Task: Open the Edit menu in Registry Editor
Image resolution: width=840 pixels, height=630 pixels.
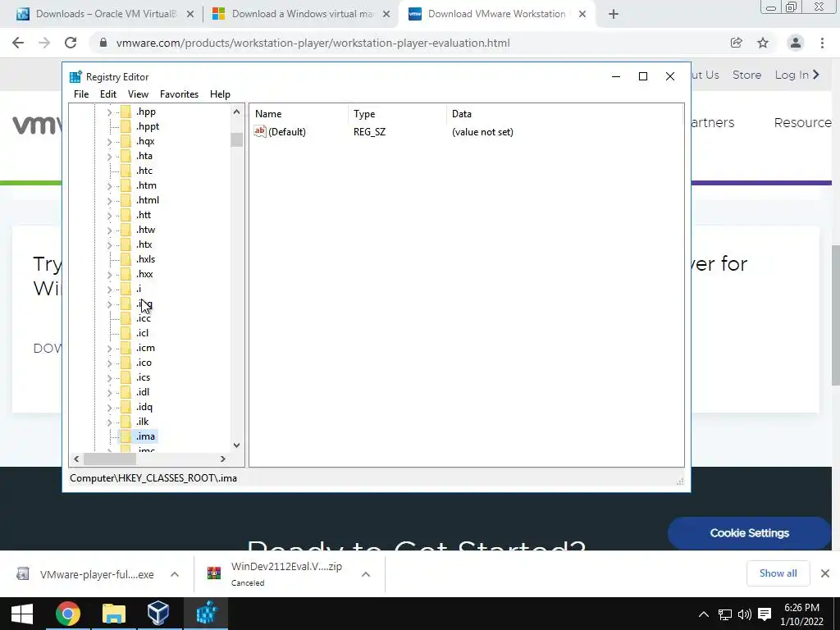Action: 107,94
